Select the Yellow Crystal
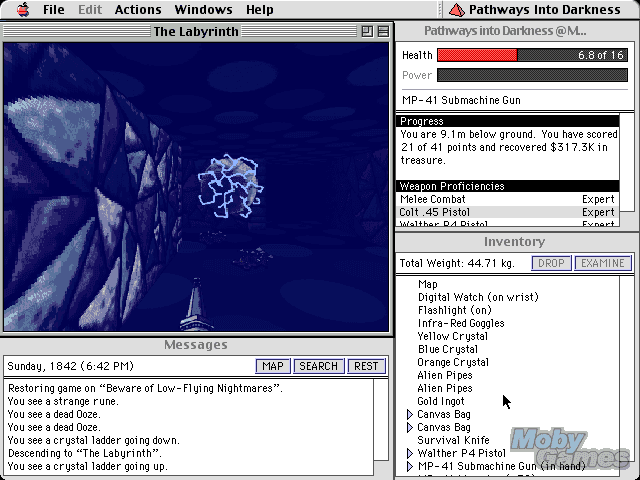Viewport: 640px width, 480px height. click(452, 336)
